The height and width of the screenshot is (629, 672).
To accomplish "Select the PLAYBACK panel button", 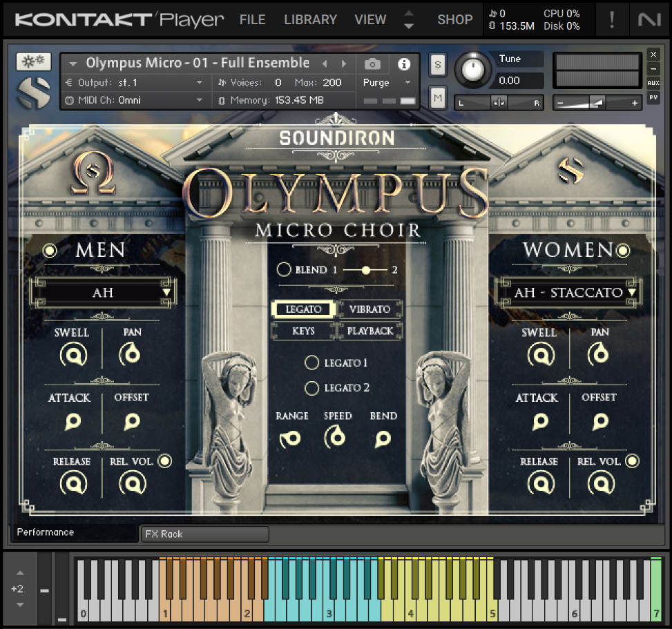I will tap(370, 331).
